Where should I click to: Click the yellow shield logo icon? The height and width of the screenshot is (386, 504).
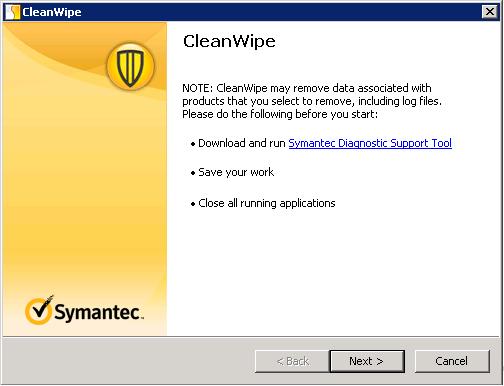point(130,66)
